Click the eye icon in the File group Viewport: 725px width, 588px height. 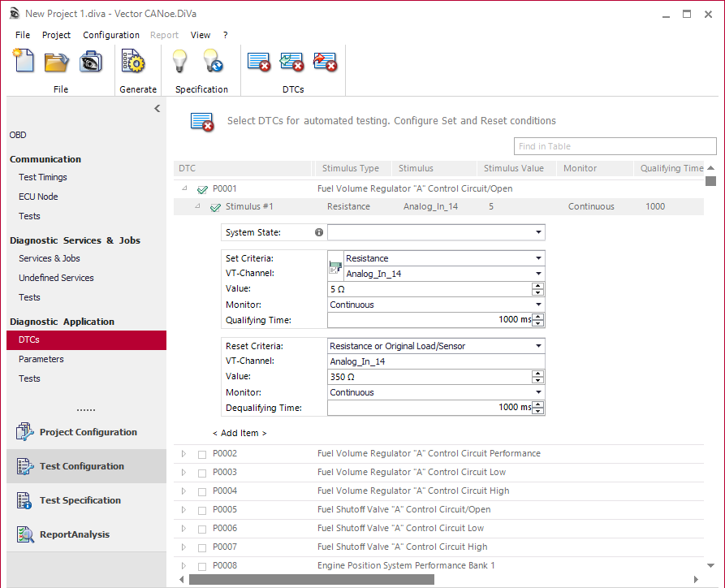[91, 62]
